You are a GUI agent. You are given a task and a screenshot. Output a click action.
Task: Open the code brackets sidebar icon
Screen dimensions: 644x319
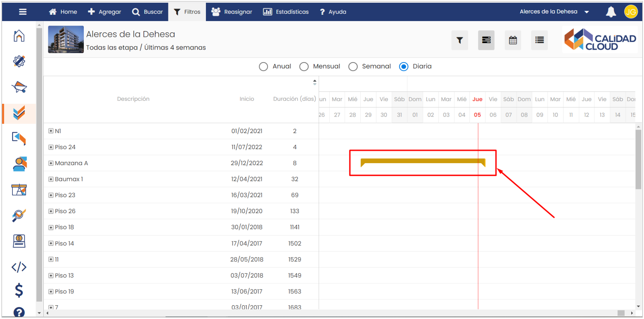(19, 267)
